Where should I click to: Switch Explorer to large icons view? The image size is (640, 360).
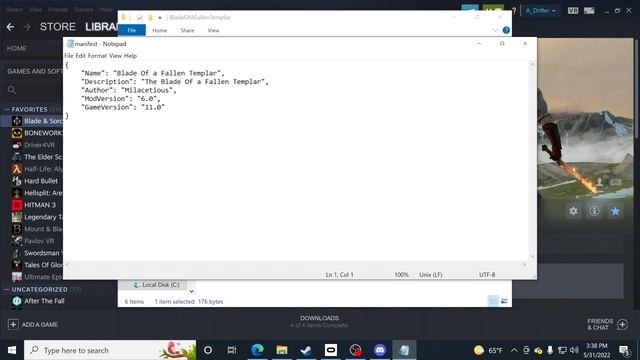click(x=504, y=301)
